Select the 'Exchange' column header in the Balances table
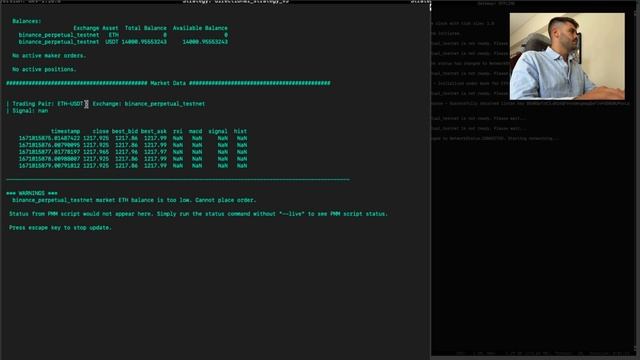The height and width of the screenshot is (360, 640). tap(86, 28)
